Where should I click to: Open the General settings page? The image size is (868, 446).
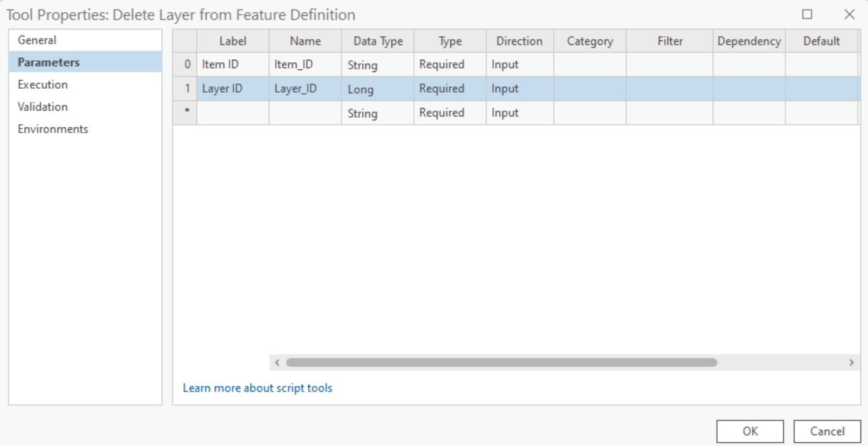[37, 40]
